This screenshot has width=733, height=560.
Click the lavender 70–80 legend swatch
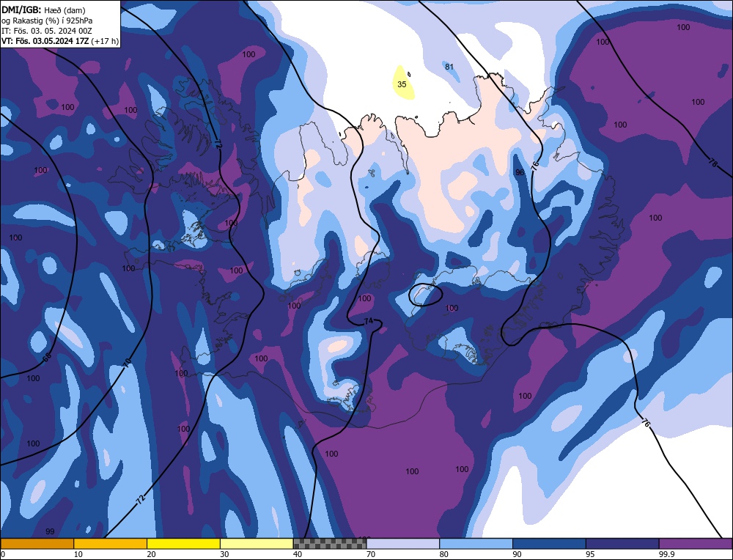click(x=403, y=544)
